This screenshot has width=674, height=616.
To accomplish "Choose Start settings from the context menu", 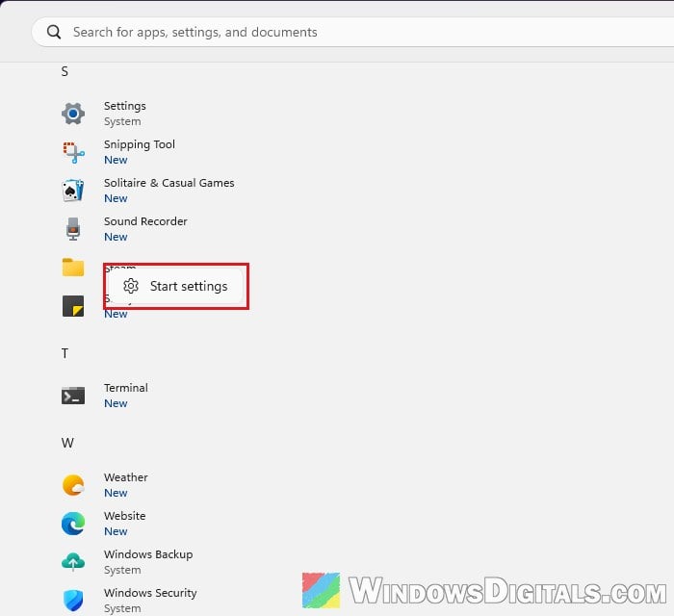I will tap(175, 286).
